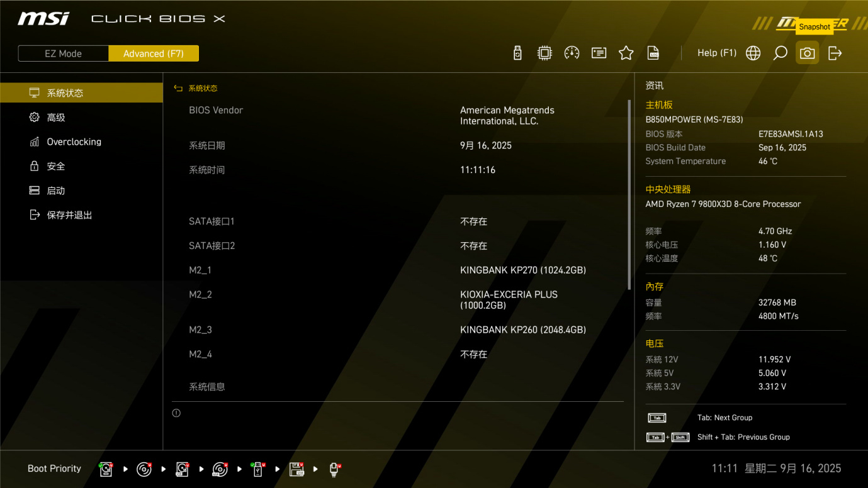Select the M2_1 row label
Screen dimensions: 868x488
click(200, 270)
